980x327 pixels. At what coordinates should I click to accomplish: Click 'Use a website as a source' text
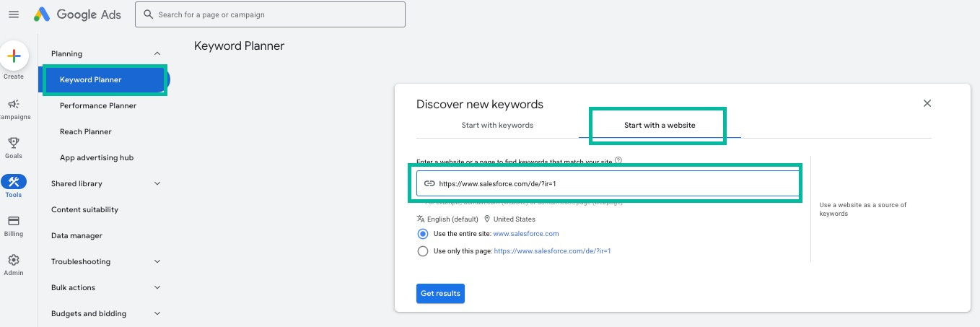[863, 209]
